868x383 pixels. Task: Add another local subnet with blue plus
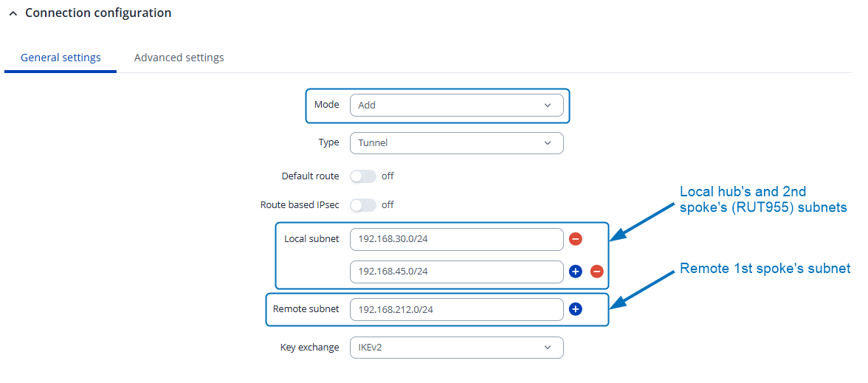(576, 272)
